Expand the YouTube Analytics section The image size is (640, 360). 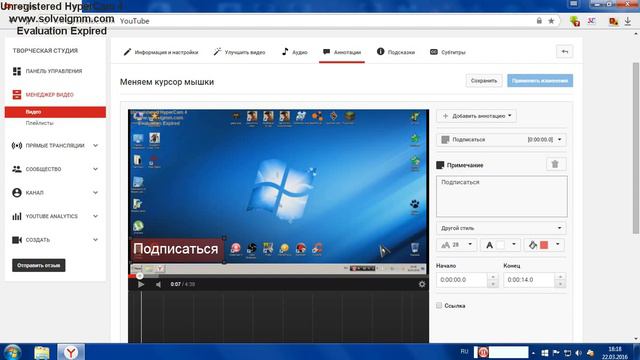(x=96, y=216)
